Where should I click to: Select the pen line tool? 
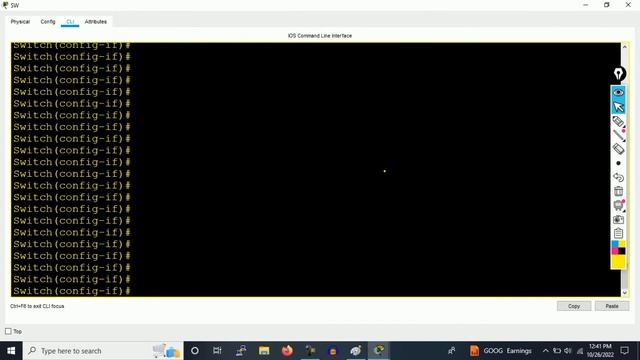tap(618, 135)
